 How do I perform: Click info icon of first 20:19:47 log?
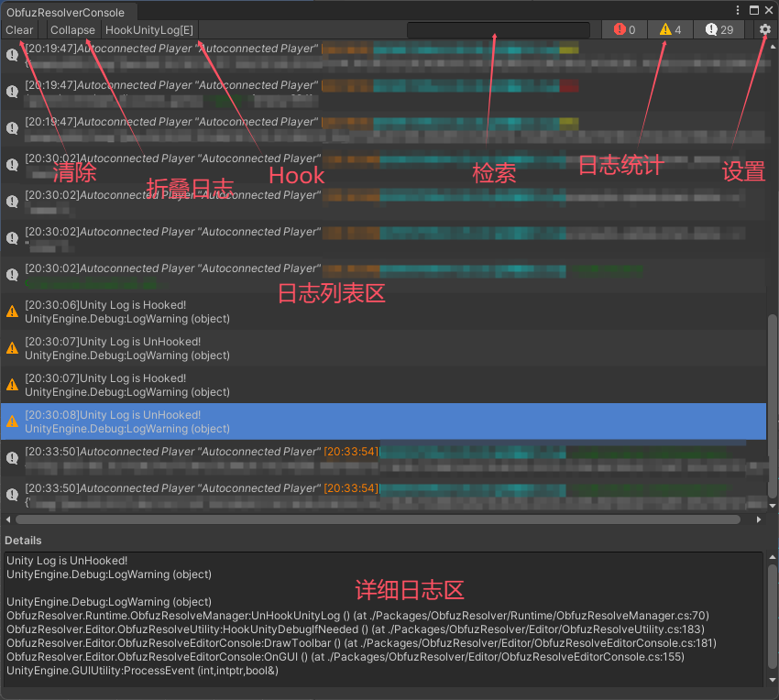tap(12, 55)
